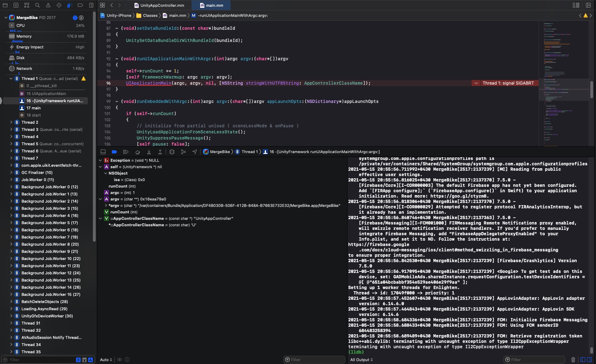
Task: Click the Simulate location icon
Action: pos(194,152)
